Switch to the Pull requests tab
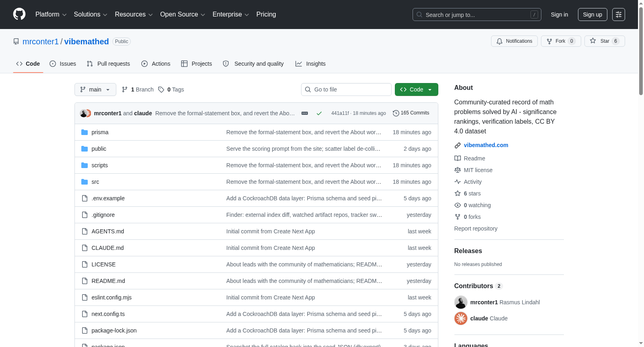 (108, 64)
